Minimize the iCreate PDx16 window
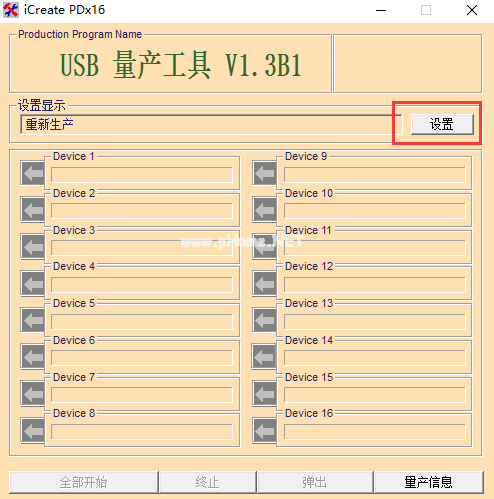The image size is (494, 499). pos(381,10)
